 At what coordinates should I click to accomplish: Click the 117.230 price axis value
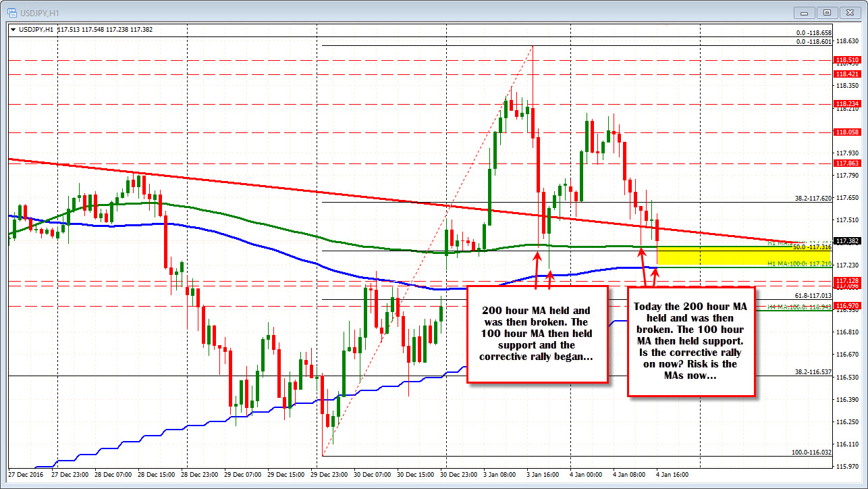846,265
